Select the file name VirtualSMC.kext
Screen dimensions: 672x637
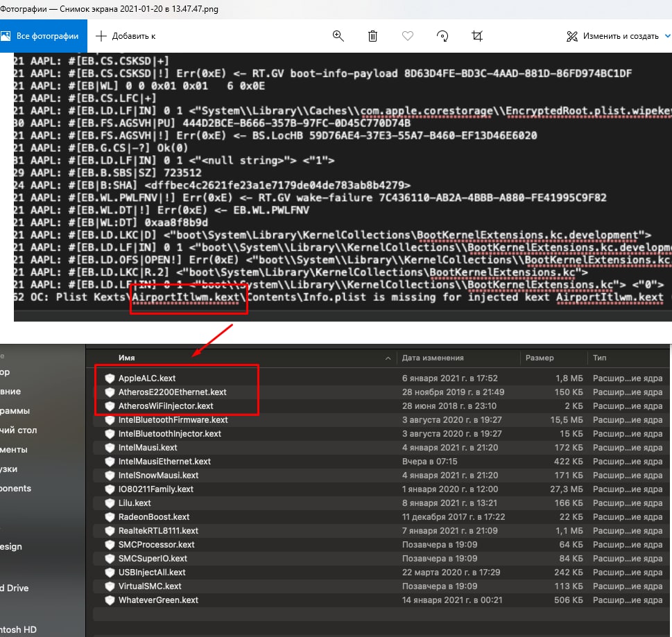point(150,586)
